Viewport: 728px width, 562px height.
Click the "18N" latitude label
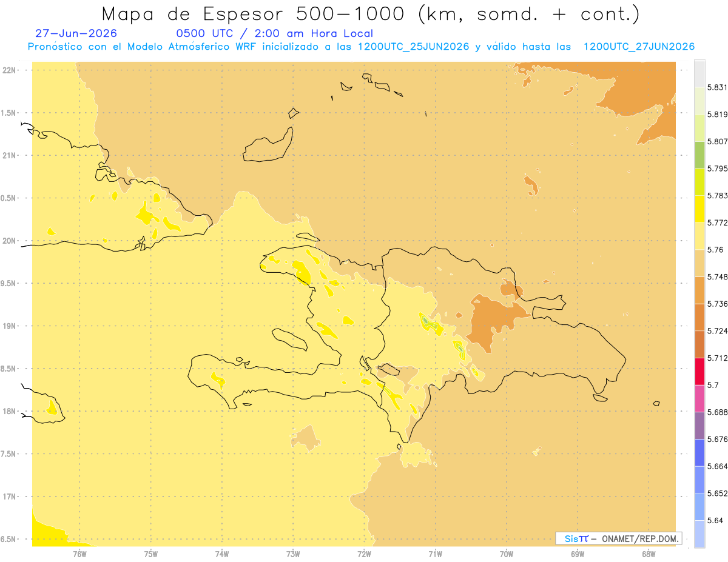[8, 411]
